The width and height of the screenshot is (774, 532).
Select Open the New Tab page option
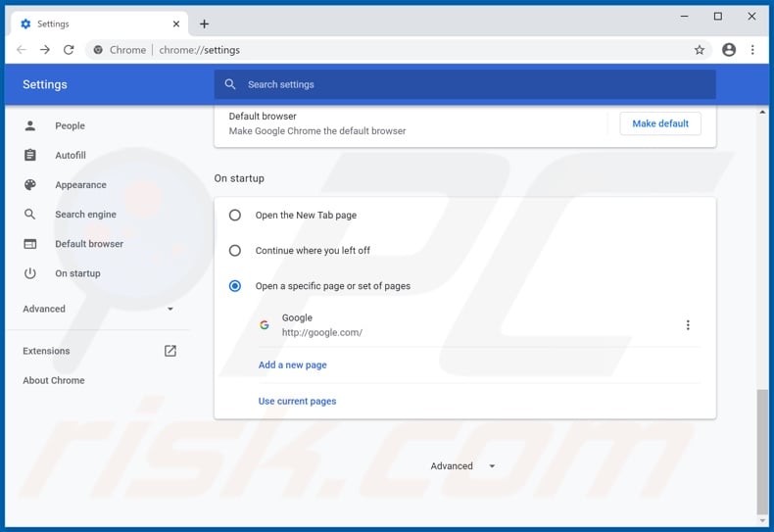click(x=235, y=216)
